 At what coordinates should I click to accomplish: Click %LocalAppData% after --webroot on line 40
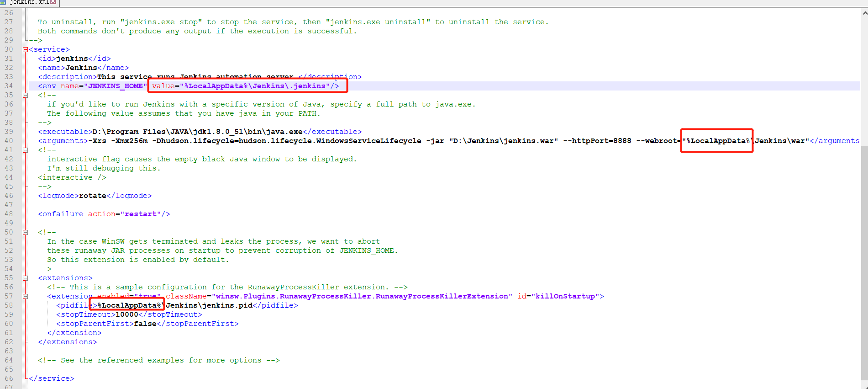[x=718, y=141]
